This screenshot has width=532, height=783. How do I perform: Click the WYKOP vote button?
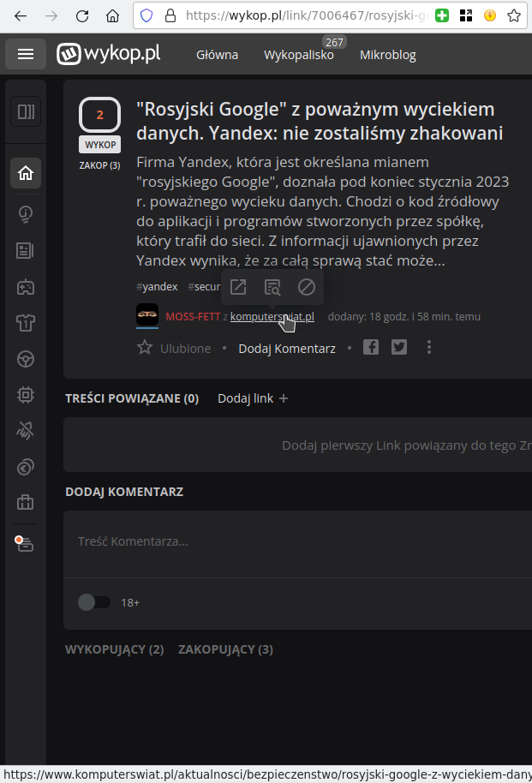100,145
